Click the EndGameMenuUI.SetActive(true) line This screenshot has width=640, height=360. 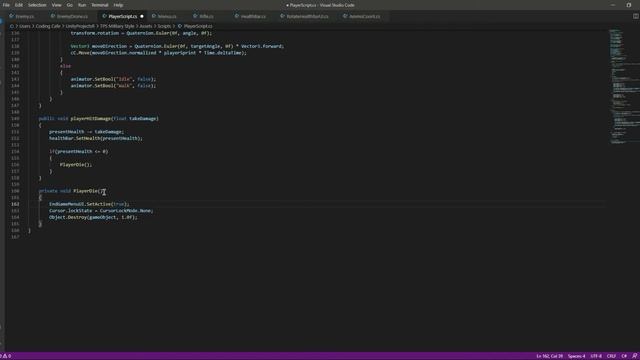[89, 204]
